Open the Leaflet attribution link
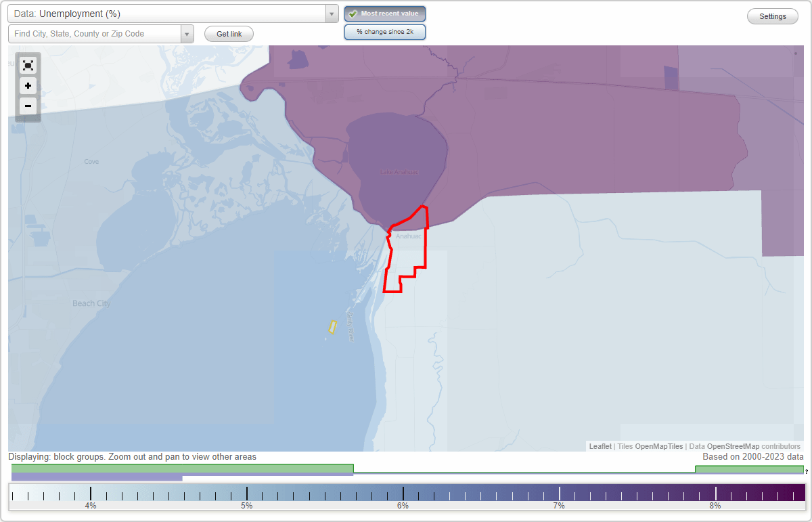Screen dimensions: 812x522 coord(600,446)
